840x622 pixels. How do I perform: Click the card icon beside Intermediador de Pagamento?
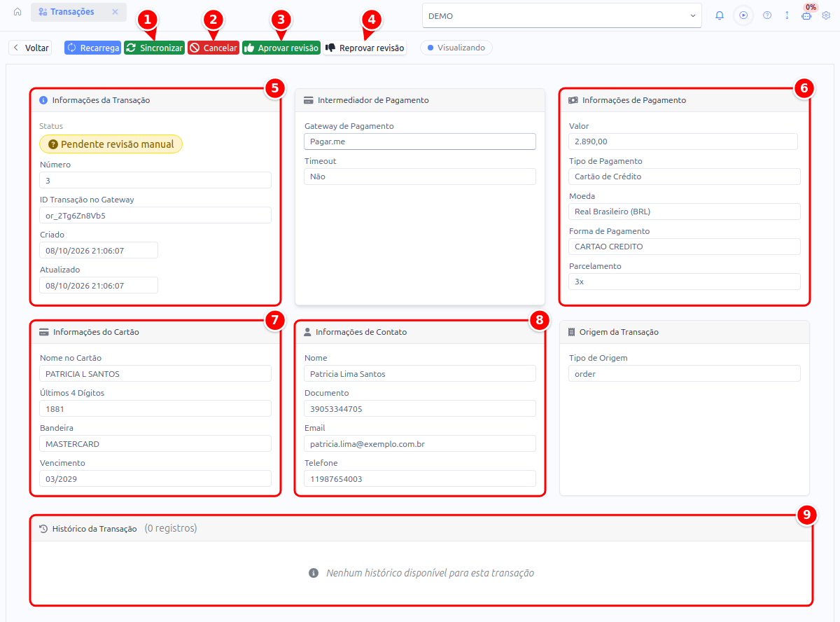(309, 100)
